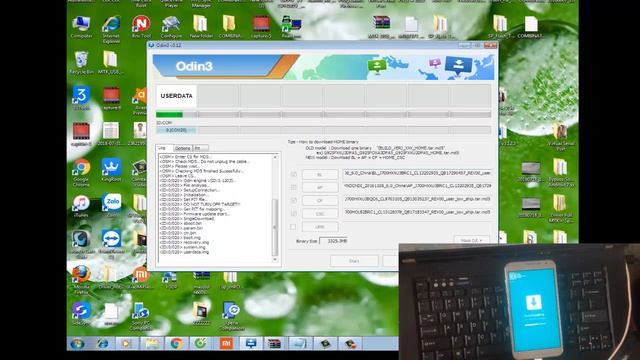Launch the blue 3 app shortcut
Screen dimensions: 640x360
click(81, 98)
